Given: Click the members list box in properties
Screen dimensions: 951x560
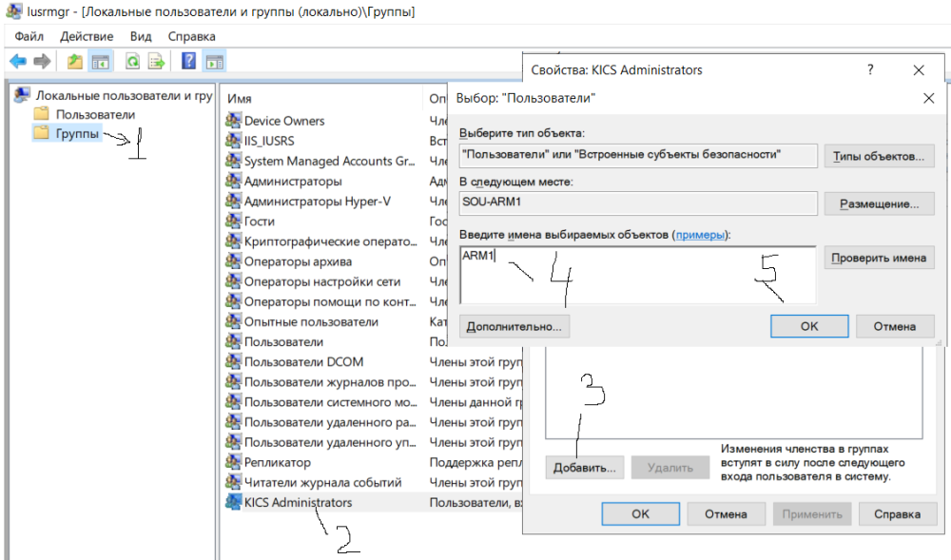Looking at the screenshot, I should (734, 393).
